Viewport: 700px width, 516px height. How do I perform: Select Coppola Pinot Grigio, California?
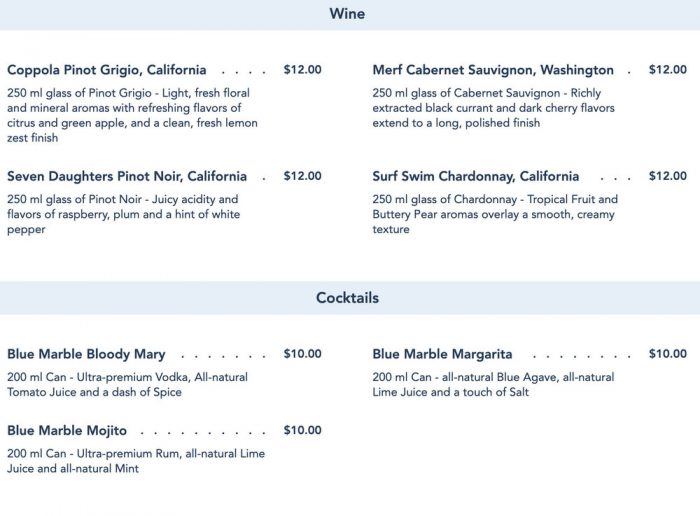coord(107,70)
